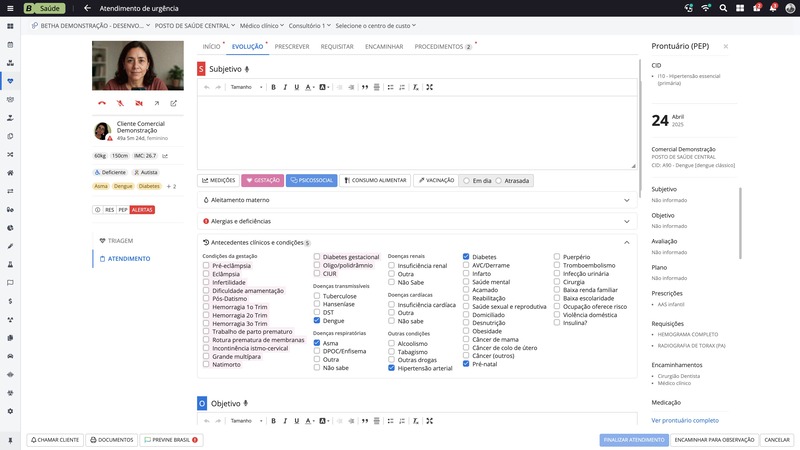This screenshot has height=450, width=800.
Task: Turn off camera under patient video
Action: pos(137,103)
